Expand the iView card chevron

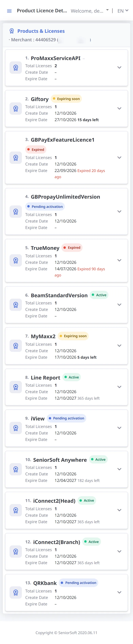tap(119, 428)
